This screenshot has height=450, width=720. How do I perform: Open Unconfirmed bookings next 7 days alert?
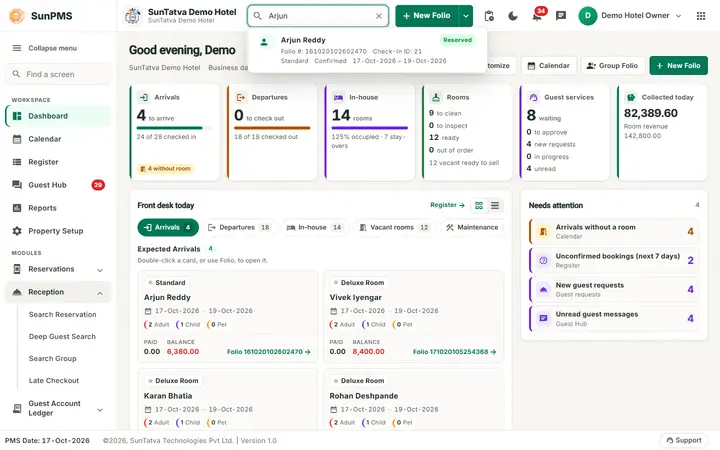[x=614, y=260]
